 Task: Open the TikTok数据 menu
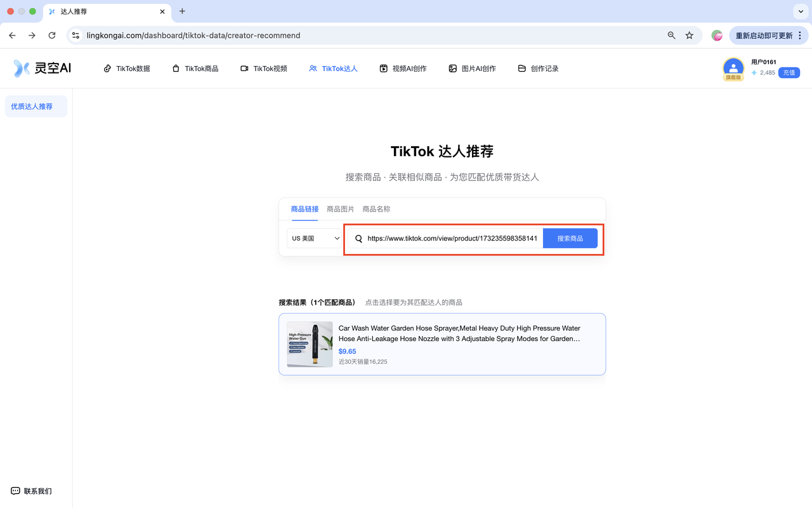click(127, 69)
